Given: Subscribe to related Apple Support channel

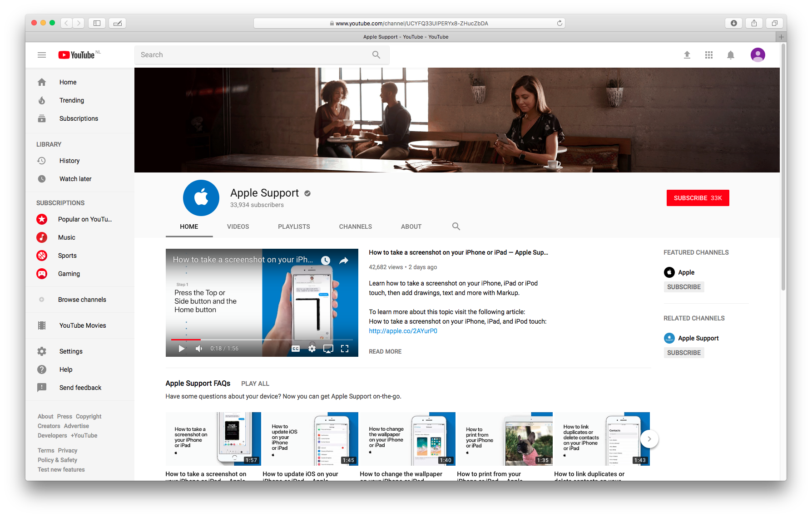Looking at the screenshot, I should click(684, 353).
